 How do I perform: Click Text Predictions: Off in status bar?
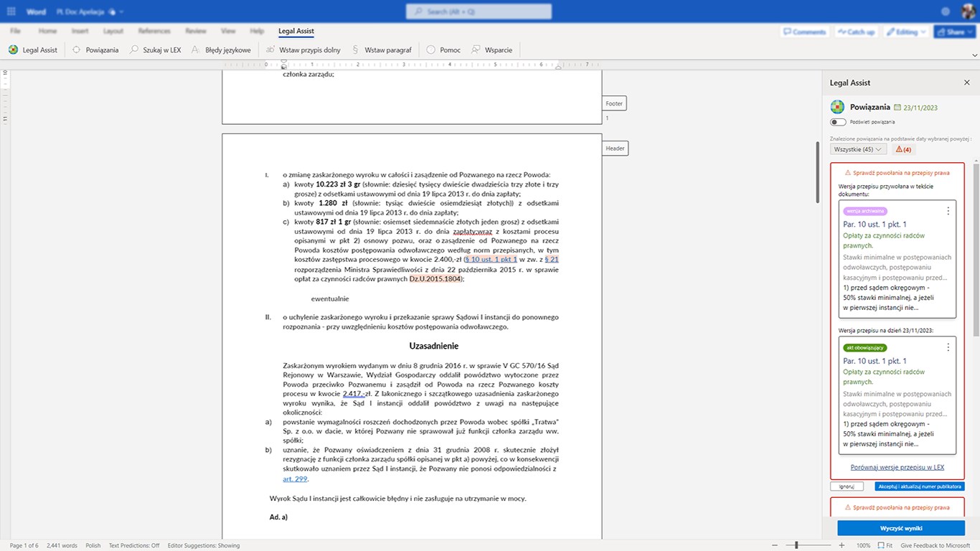point(134,545)
